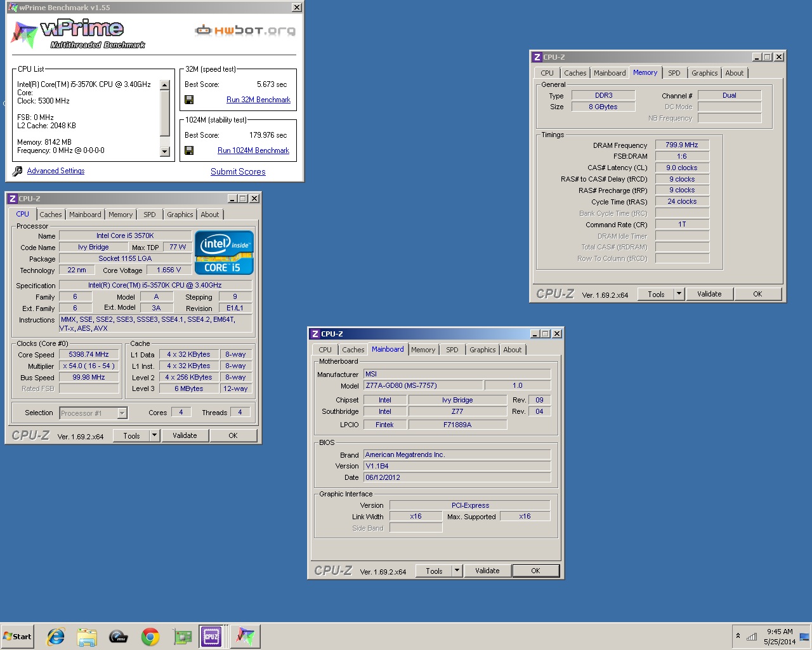
Task: Show hidden tray icons arrow
Action: point(738,636)
